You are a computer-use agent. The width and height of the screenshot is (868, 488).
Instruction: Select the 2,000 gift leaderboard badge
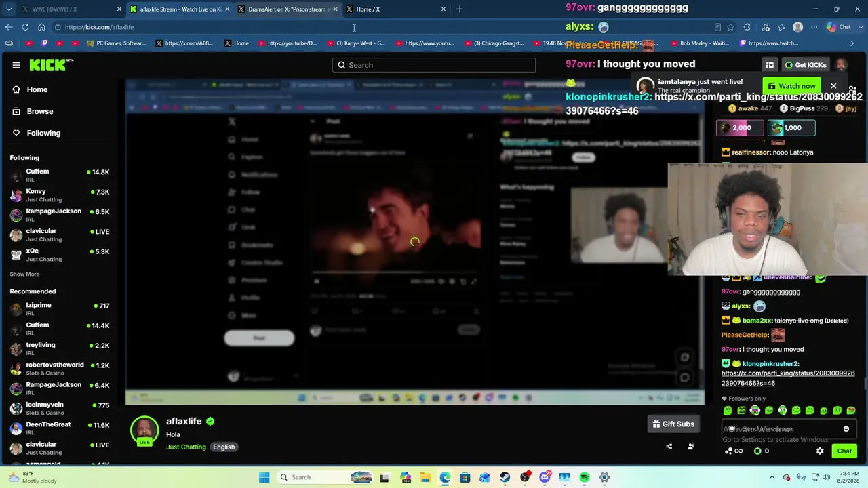tap(740, 128)
